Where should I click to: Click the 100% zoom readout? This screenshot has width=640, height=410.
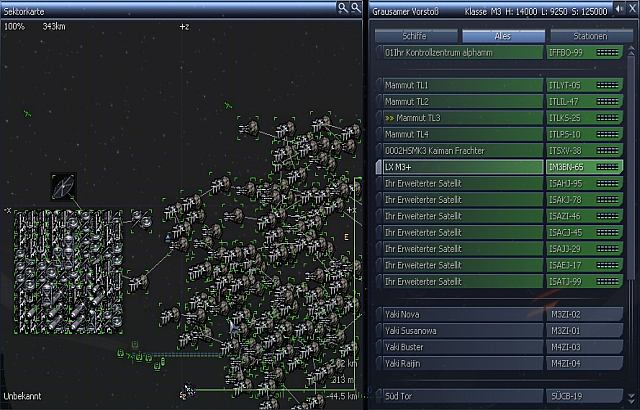[14, 27]
